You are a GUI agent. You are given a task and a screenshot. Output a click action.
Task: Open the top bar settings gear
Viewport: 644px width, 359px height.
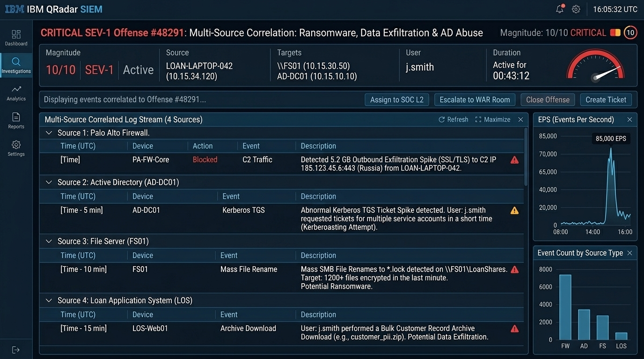coord(576,9)
